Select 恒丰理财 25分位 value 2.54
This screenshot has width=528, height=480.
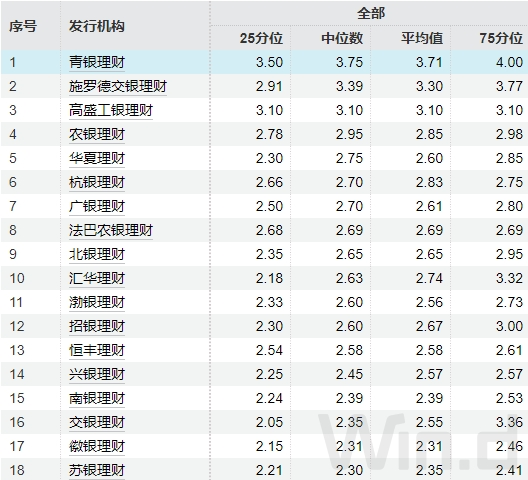269,350
